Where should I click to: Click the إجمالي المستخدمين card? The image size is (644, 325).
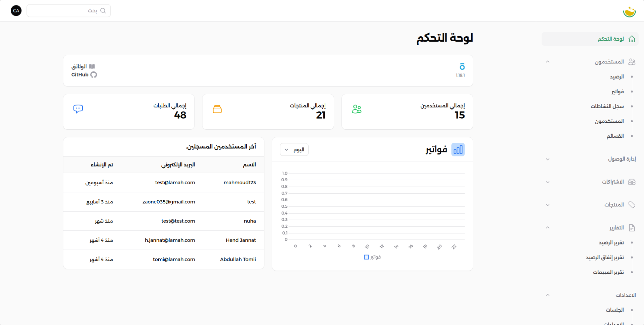[407, 112]
